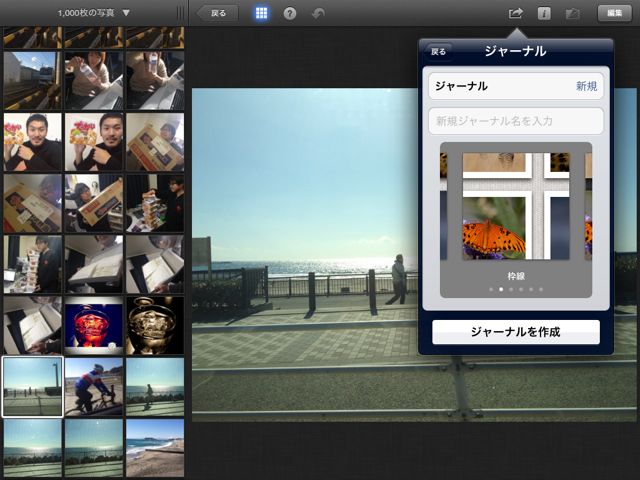Click the main seaside photo in viewer

pos(305,255)
